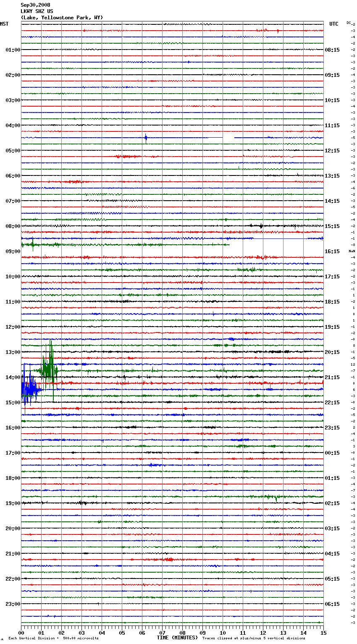The width and height of the screenshot is (357, 644).
Task: Click the 15 minute tick on the time axis
Action: [x=323, y=633]
